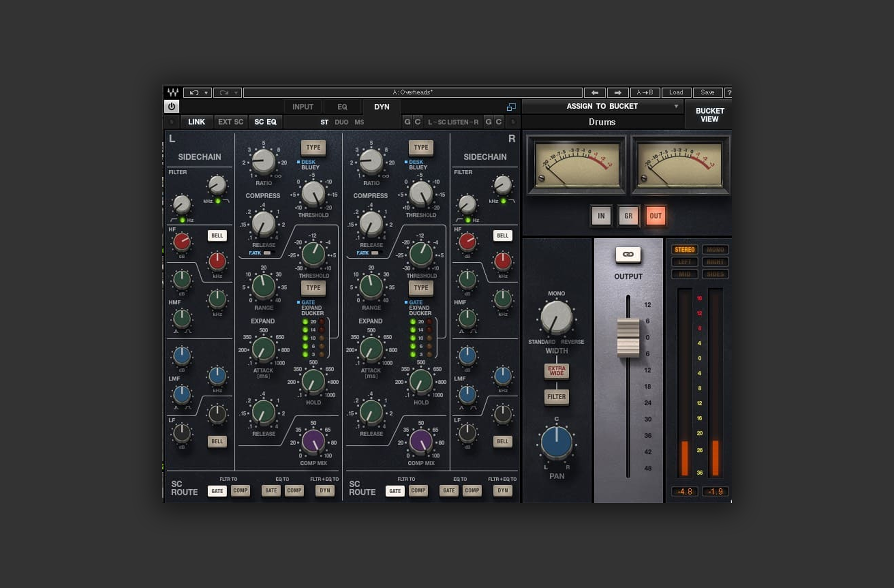Switch to the DYN tab
Viewport: 894px width, 588px height.
(381, 107)
